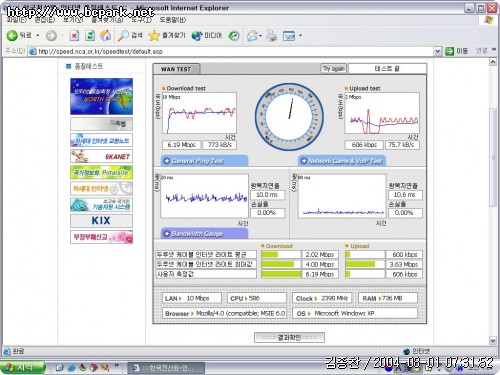Click the North Star banner image
500x375 pixels.
click(x=101, y=96)
